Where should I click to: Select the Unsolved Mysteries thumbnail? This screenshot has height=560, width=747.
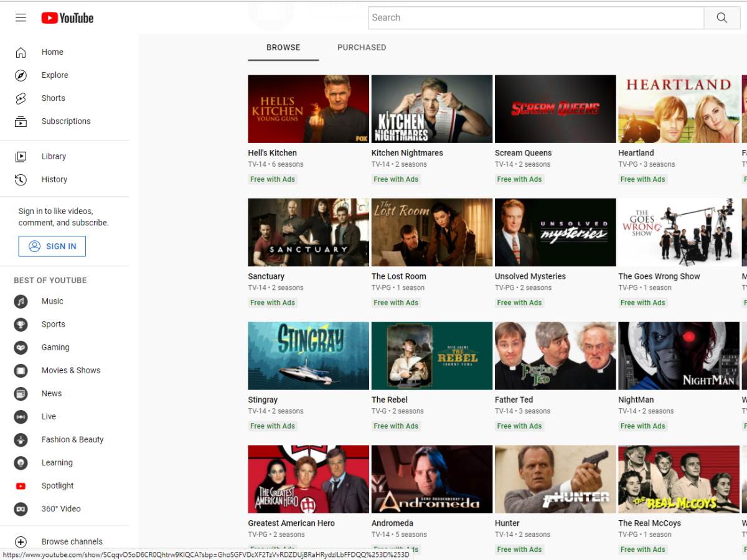(x=555, y=232)
